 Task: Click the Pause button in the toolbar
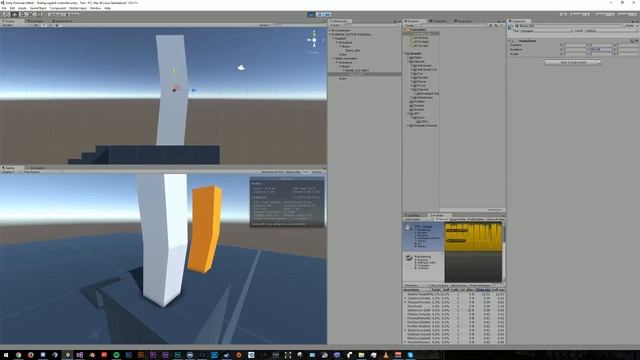click(320, 14)
